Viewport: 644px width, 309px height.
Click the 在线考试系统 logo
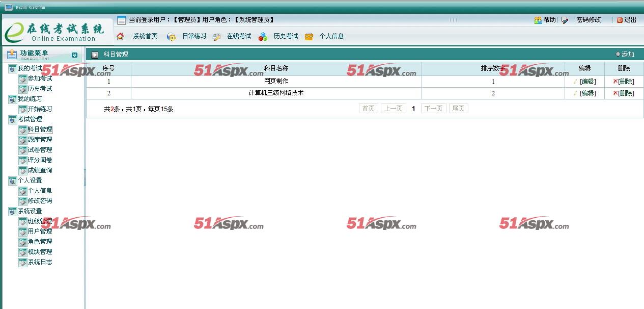click(57, 32)
